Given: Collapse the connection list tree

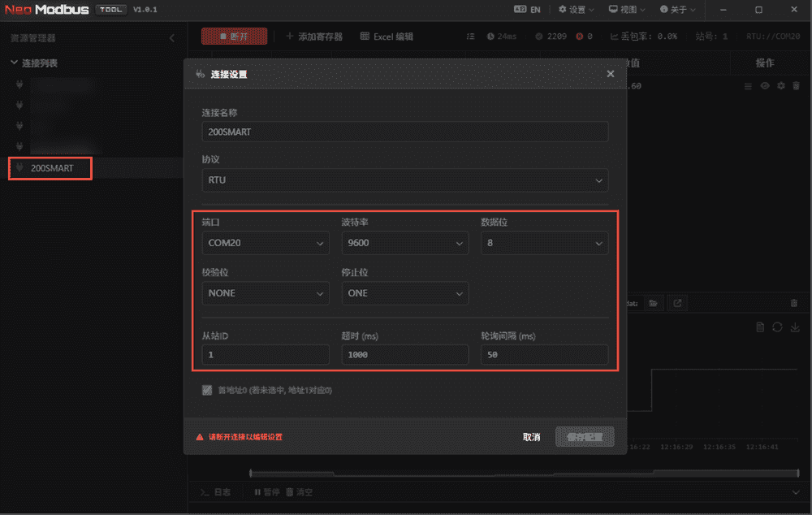Looking at the screenshot, I should (15, 63).
